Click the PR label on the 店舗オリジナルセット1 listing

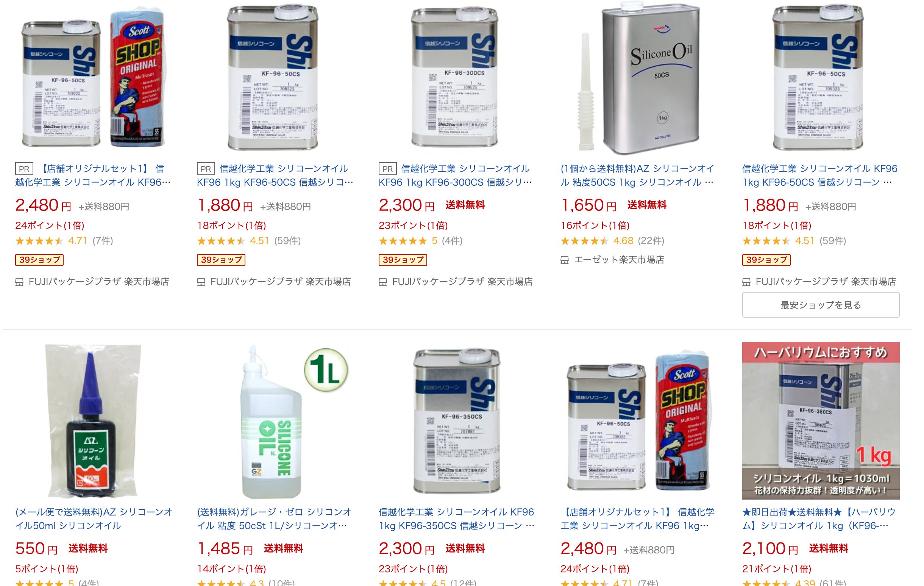(24, 169)
